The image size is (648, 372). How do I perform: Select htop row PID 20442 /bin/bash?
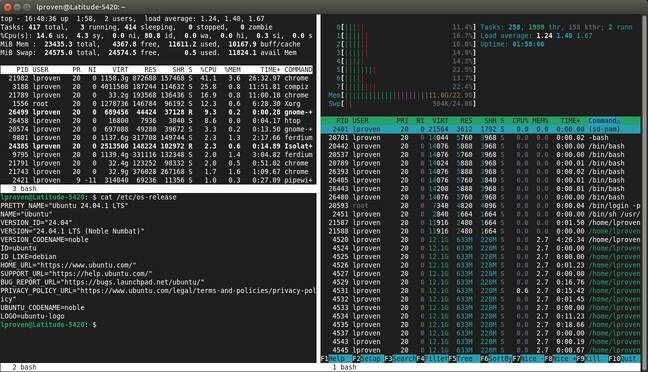(x=481, y=146)
